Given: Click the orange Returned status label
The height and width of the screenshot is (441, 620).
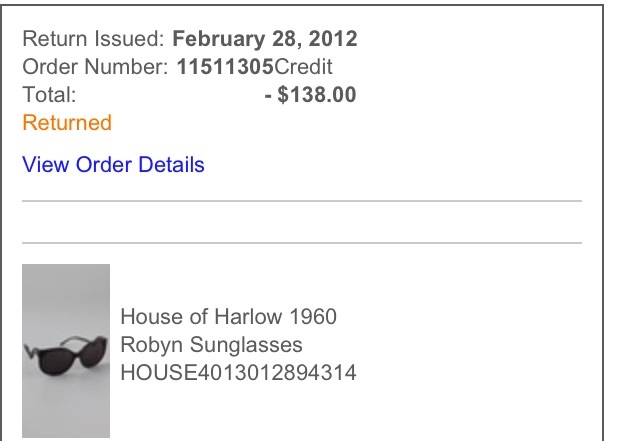Looking at the screenshot, I should (67, 122).
